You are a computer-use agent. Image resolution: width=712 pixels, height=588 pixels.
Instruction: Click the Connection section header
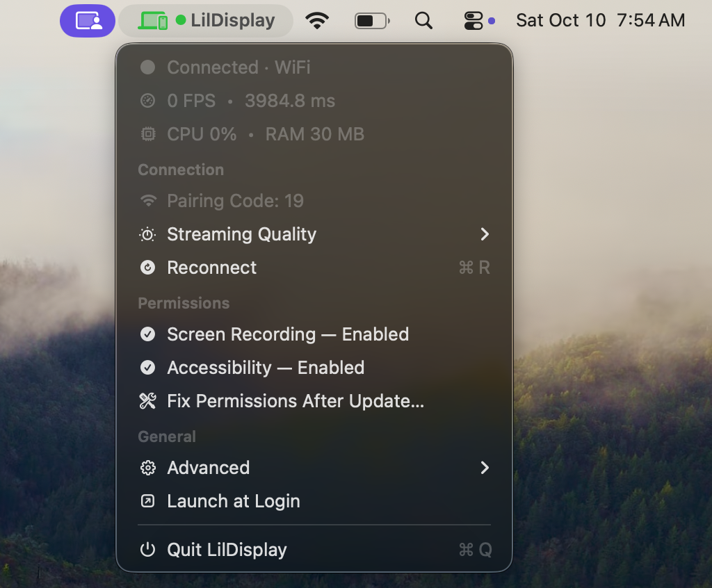181,170
